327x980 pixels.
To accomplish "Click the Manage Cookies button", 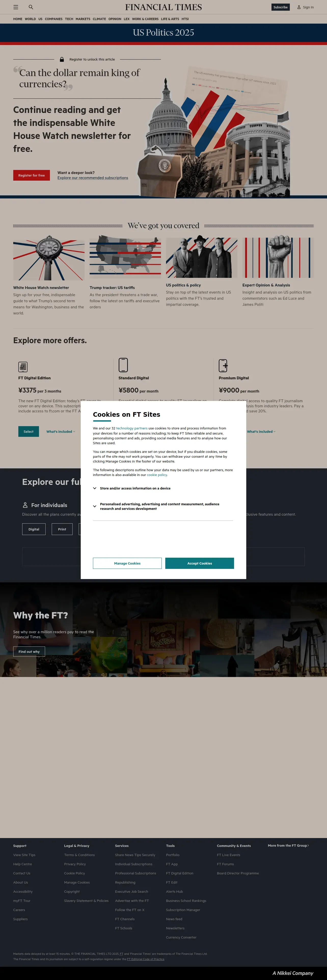I will point(127,564).
